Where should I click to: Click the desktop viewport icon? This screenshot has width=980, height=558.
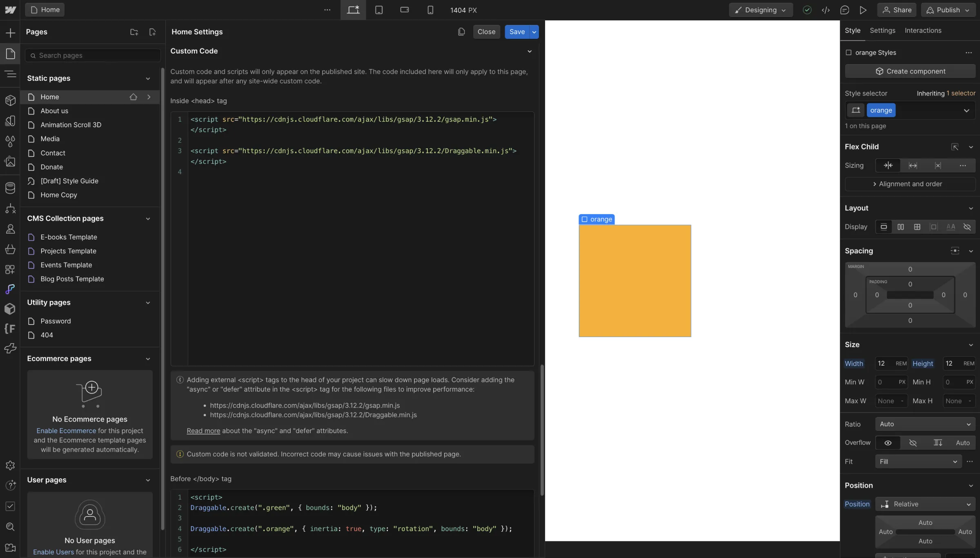pyautogui.click(x=353, y=9)
